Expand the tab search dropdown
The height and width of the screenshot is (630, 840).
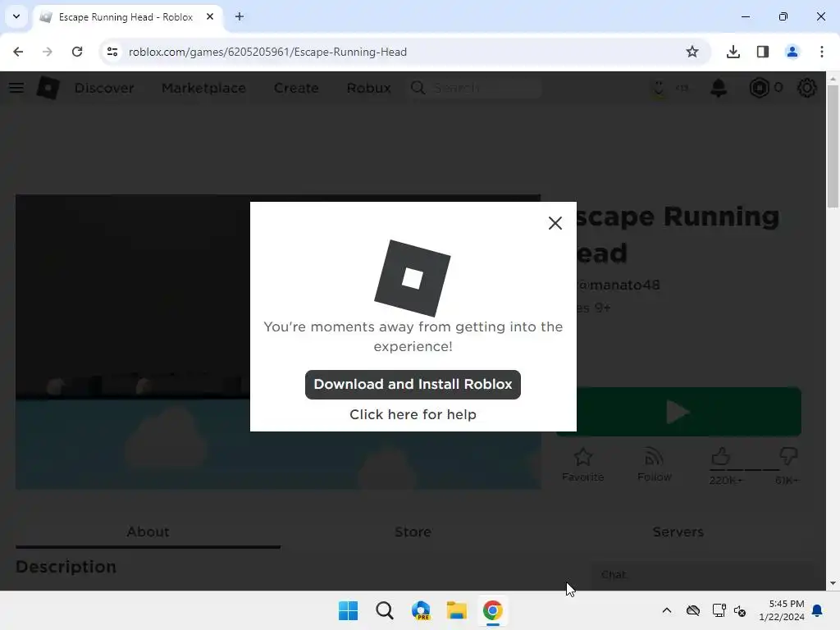point(16,16)
